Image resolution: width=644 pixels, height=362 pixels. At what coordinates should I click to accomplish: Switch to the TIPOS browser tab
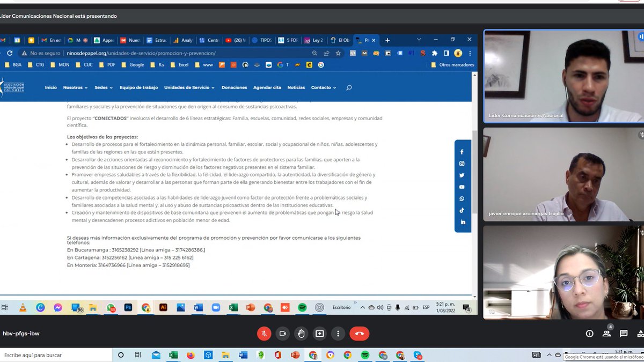262,40
